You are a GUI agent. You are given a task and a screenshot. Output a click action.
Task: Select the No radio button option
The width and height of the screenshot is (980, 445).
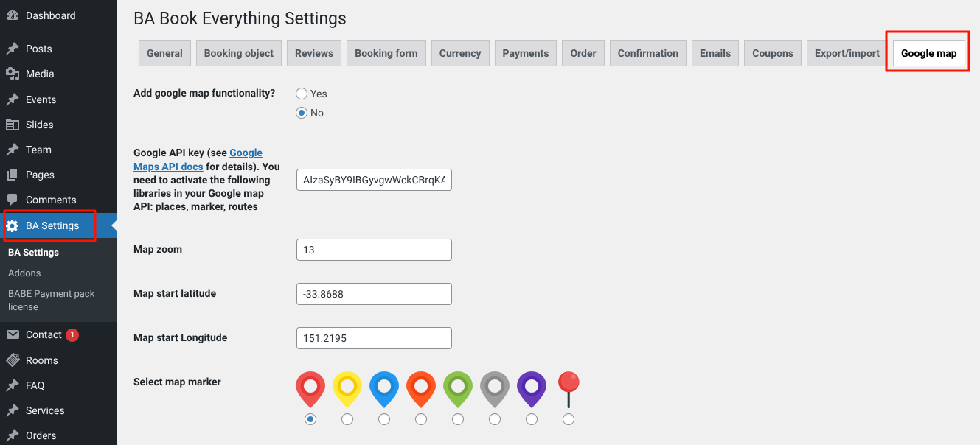point(302,113)
